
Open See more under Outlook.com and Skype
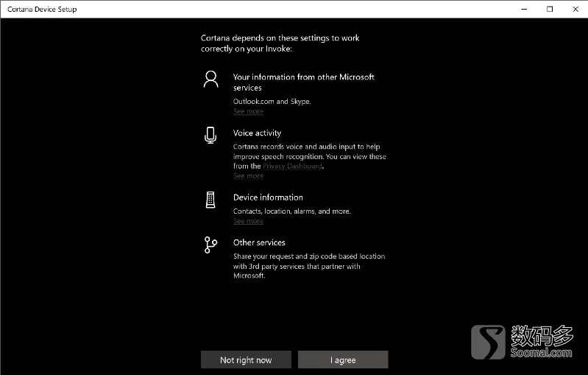click(x=248, y=111)
